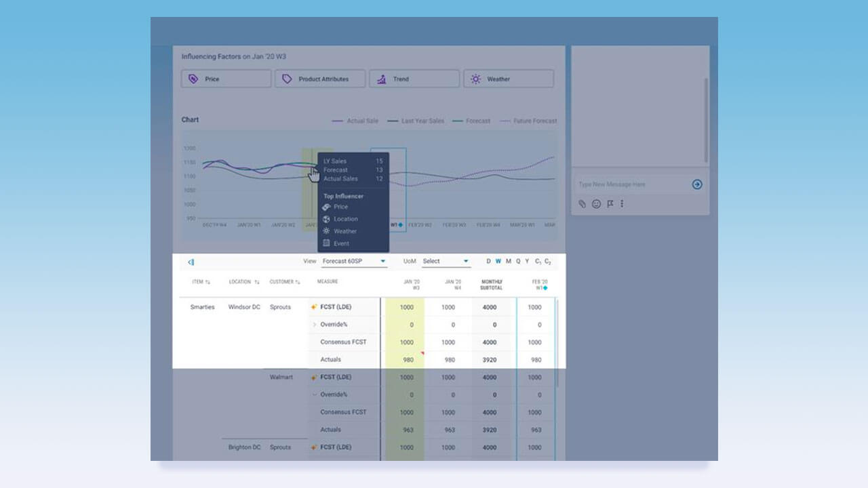Send the chat message with arrow button
Image resolution: width=868 pixels, height=488 pixels.
coord(697,184)
